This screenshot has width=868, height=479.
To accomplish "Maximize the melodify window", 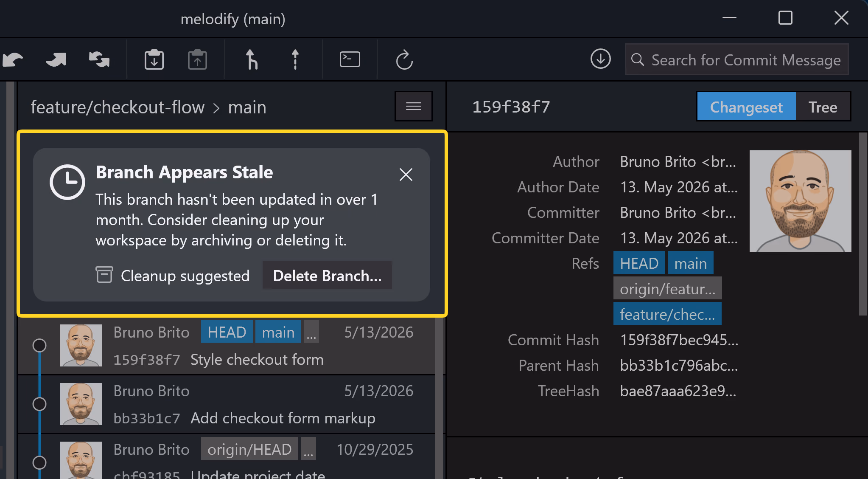I will tap(785, 18).
